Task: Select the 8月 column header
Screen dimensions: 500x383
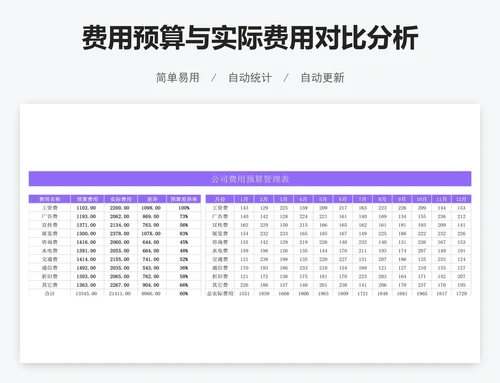Action: pos(382,199)
